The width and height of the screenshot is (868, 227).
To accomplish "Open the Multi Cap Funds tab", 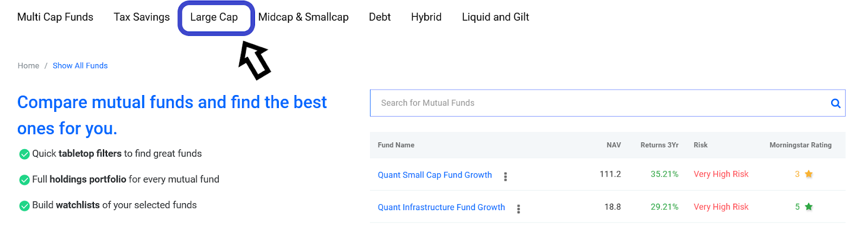I will pos(55,17).
